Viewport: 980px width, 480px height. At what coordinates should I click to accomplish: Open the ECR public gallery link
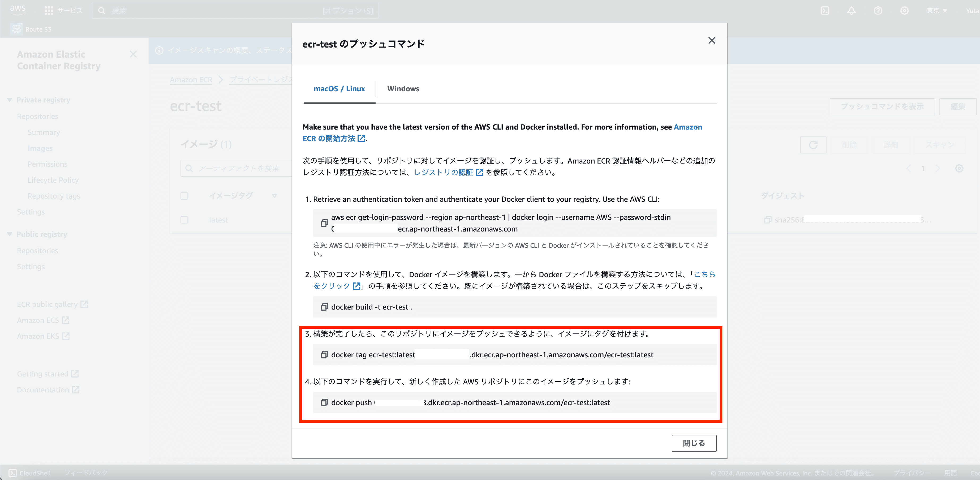pos(52,305)
